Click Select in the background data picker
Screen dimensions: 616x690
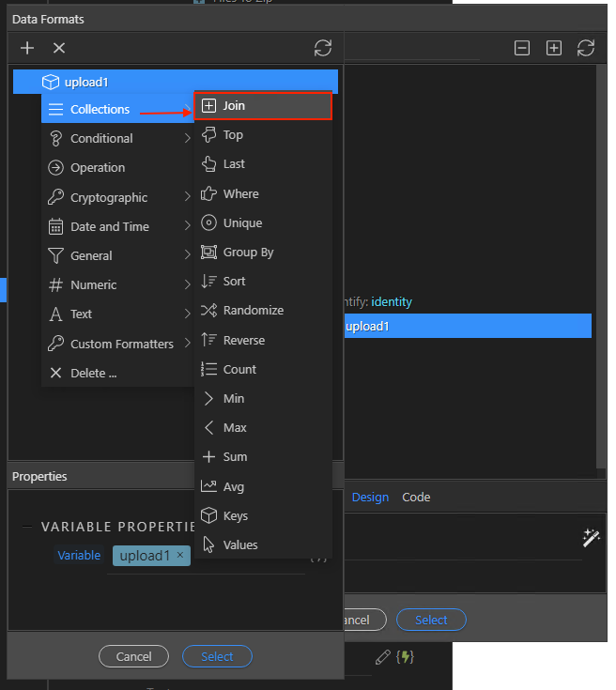(x=431, y=620)
